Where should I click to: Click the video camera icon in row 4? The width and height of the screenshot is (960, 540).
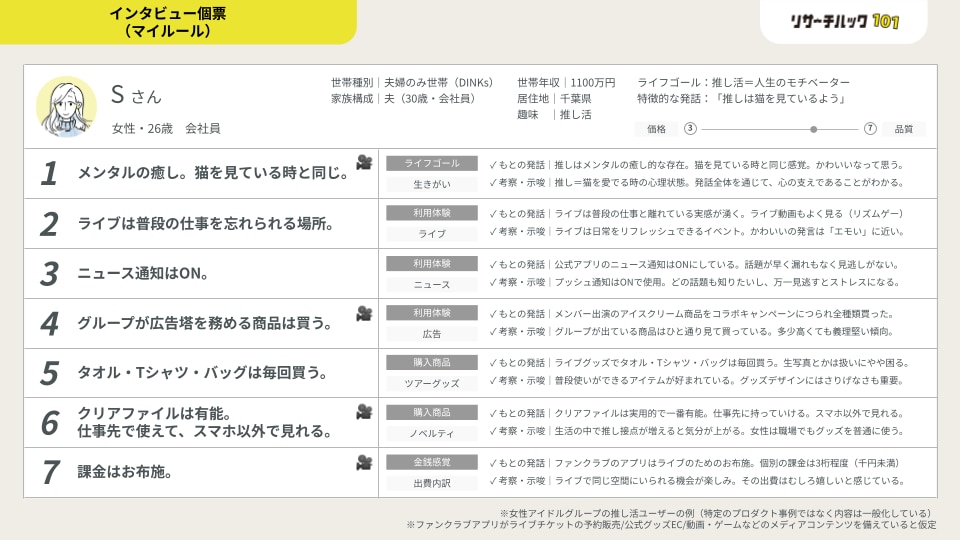[364, 313]
